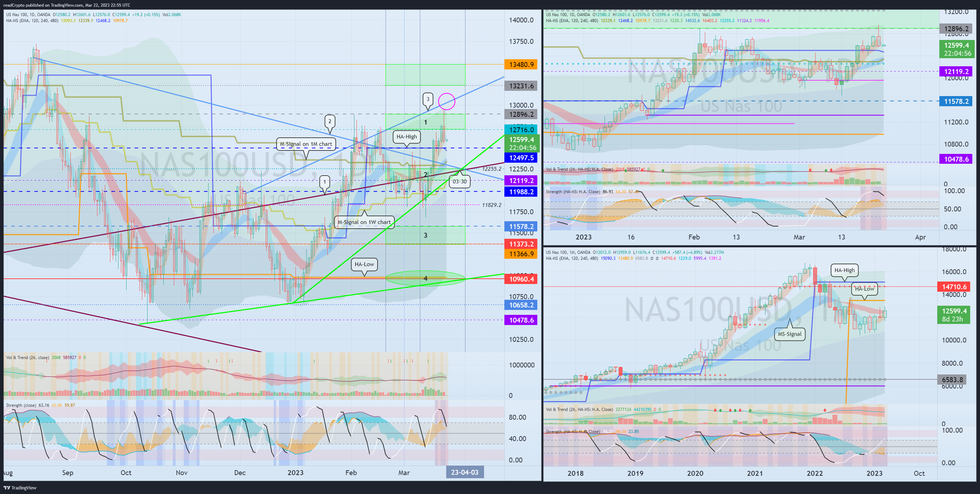Click the publisher header 'readCrypto published on TradingView.com'

click(43, 5)
